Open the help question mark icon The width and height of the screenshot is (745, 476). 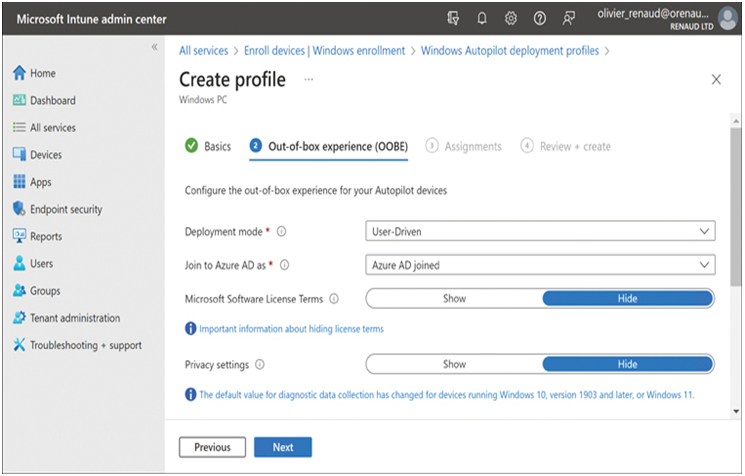click(x=540, y=19)
